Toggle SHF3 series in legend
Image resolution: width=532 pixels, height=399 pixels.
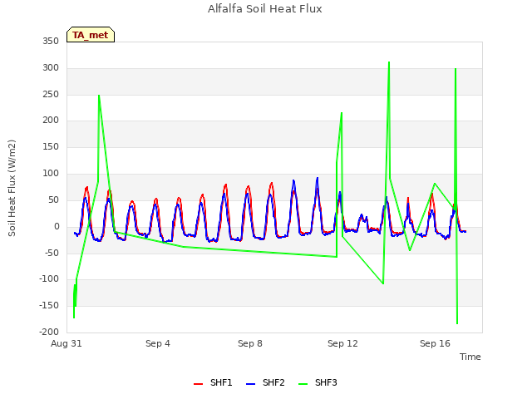(318, 382)
